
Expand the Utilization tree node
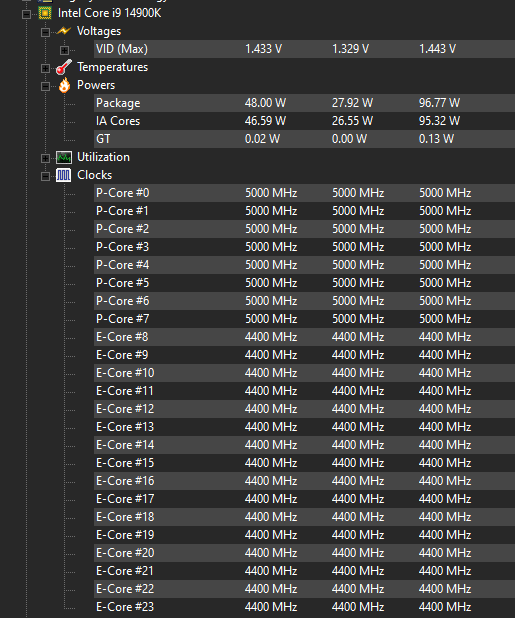45,158
